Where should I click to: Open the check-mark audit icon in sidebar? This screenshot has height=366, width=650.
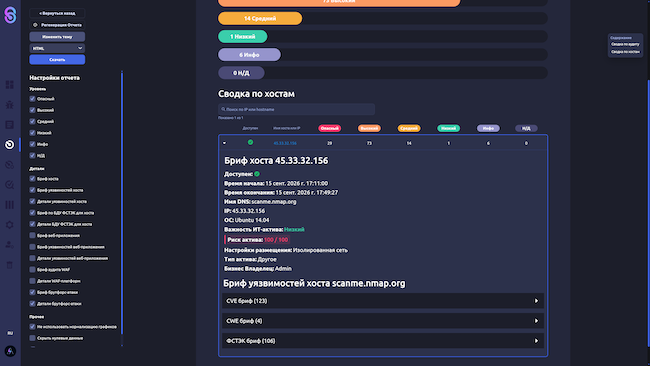point(10,184)
